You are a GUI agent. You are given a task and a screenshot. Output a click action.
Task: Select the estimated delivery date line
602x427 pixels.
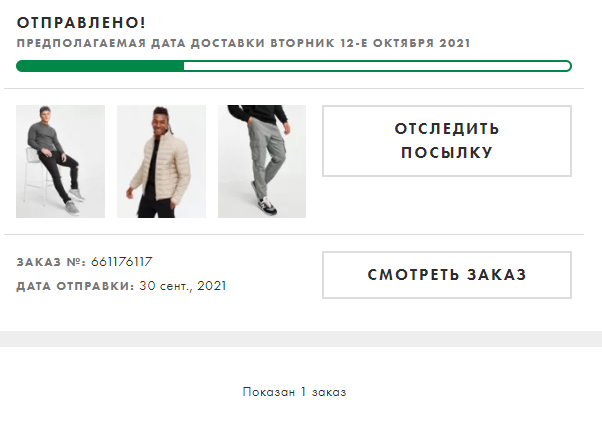click(x=243, y=43)
